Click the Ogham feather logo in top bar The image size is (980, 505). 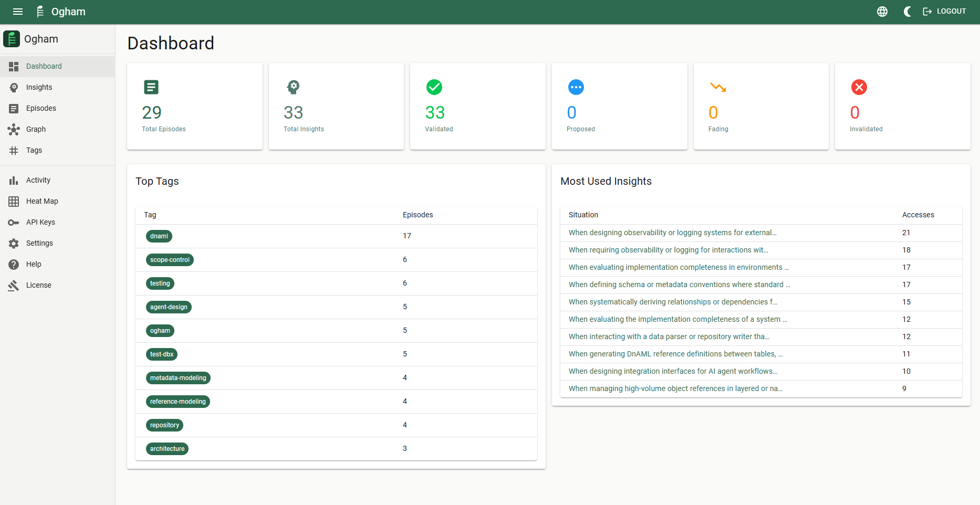pyautogui.click(x=40, y=12)
